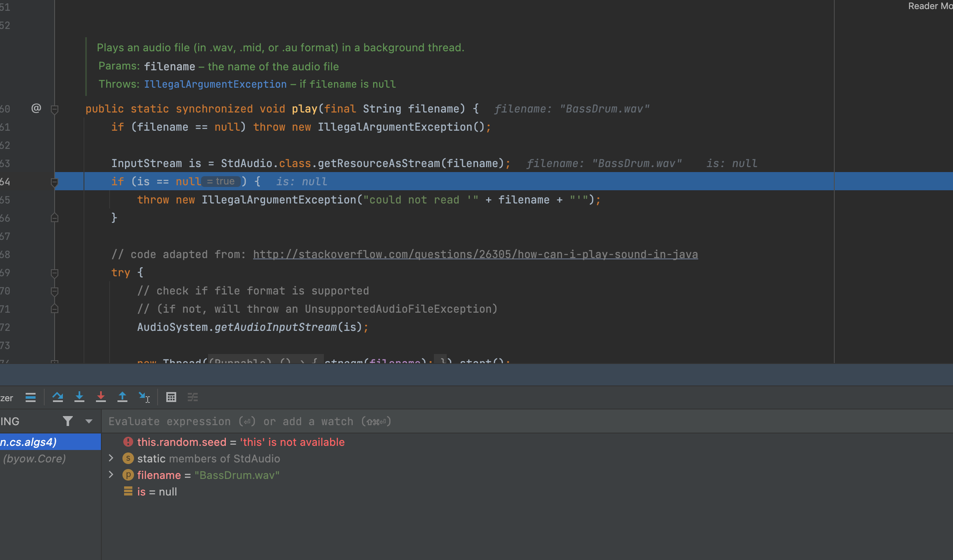Click the red Force Step Into button
This screenshot has height=560, width=953.
101,397
